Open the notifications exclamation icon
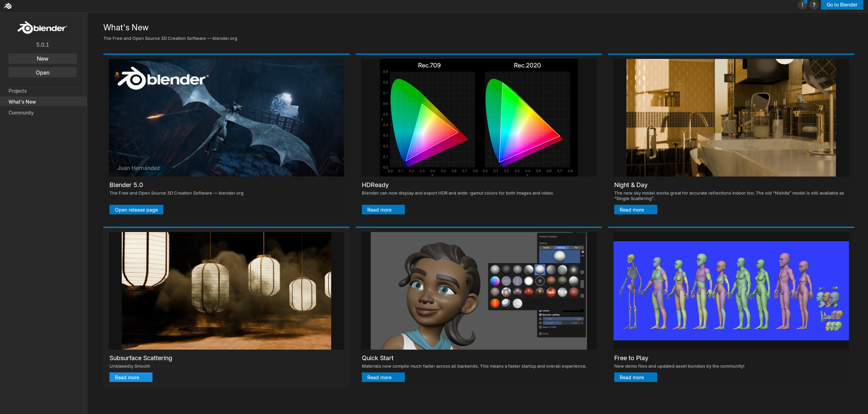Screen dimensions: 868x414 (x=802, y=5)
